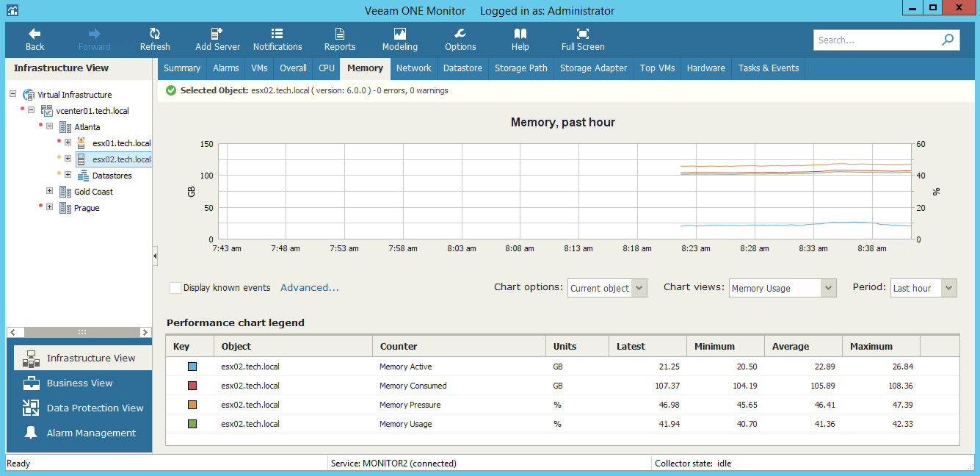Enable the Display known events checkbox

(x=175, y=288)
